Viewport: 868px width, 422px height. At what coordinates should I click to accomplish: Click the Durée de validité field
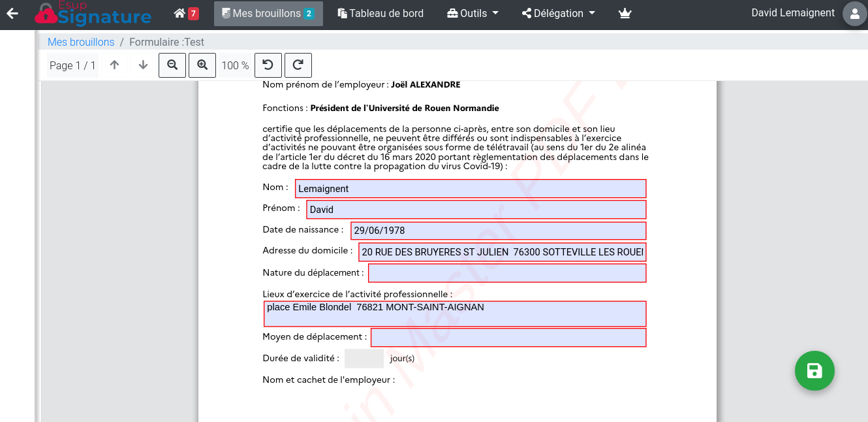[x=364, y=359]
